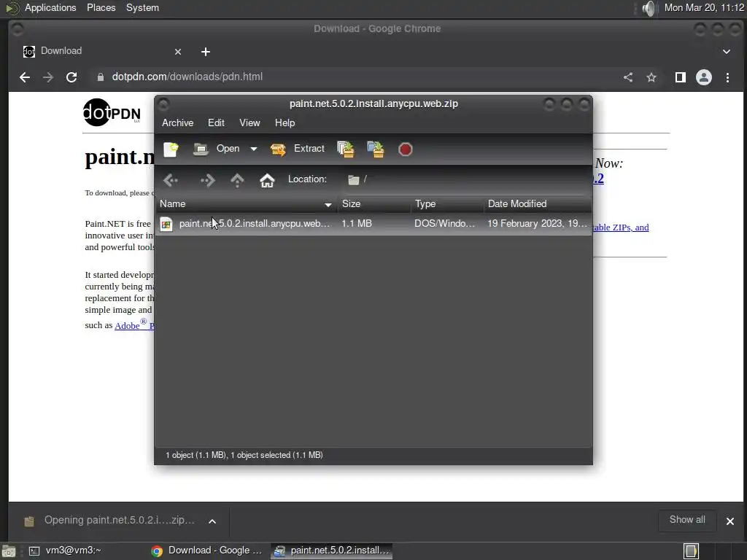Expand the Open recent archives dropdown arrow
This screenshot has width=747, height=560.
(254, 149)
